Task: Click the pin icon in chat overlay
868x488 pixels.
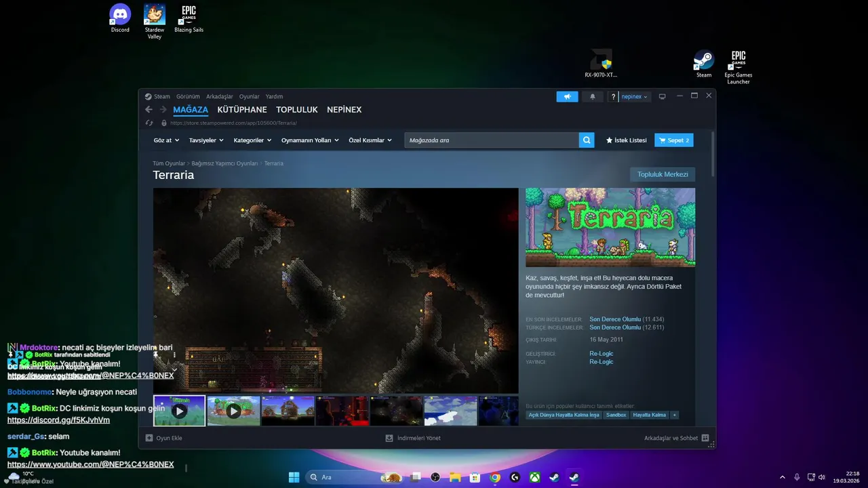Action: tap(155, 354)
